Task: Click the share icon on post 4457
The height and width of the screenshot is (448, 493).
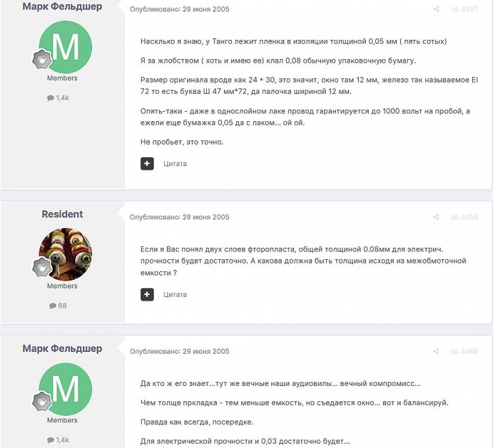Action: pyautogui.click(x=436, y=9)
